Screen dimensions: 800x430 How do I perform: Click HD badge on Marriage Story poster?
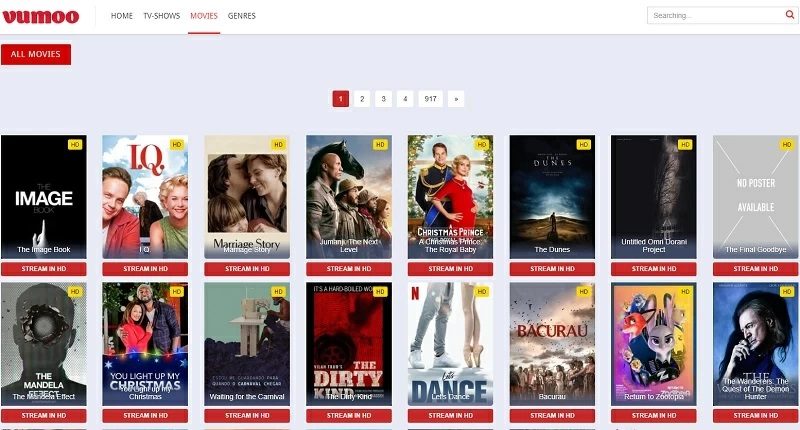tap(278, 145)
